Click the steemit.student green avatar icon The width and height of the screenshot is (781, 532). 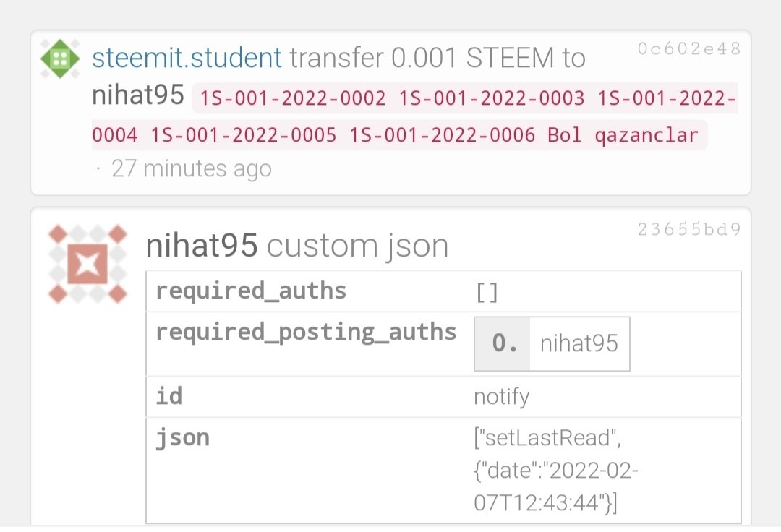[x=60, y=59]
